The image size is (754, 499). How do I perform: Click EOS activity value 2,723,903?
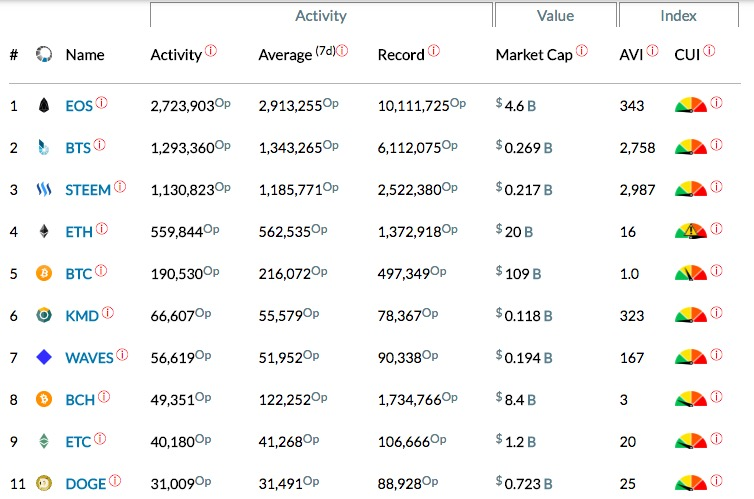182,106
